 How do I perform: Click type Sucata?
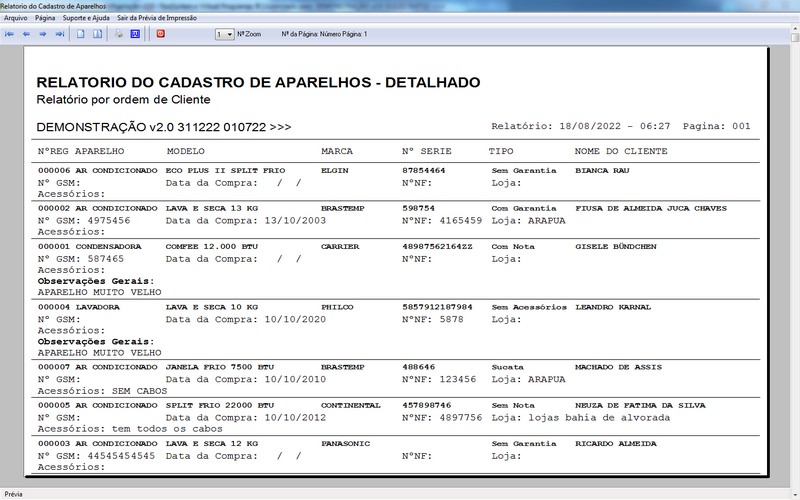(x=508, y=367)
